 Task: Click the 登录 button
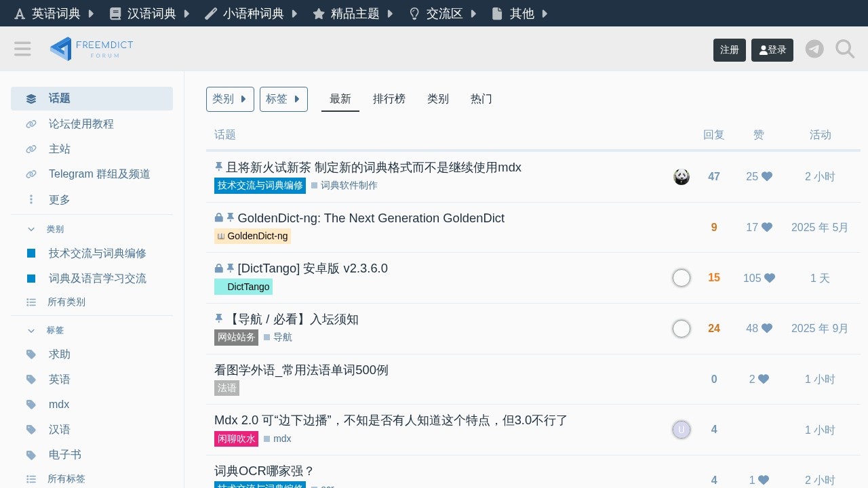tap(772, 50)
